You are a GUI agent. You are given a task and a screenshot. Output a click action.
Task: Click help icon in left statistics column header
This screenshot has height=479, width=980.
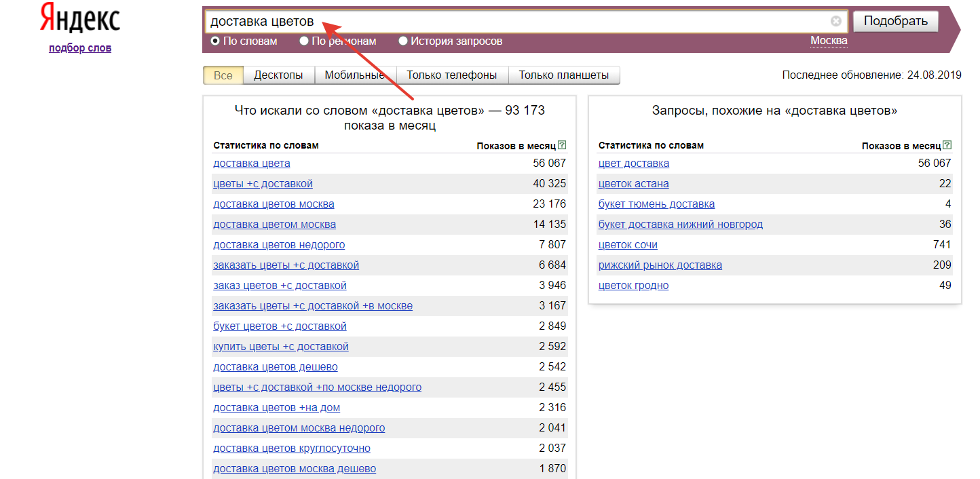pyautogui.click(x=561, y=145)
